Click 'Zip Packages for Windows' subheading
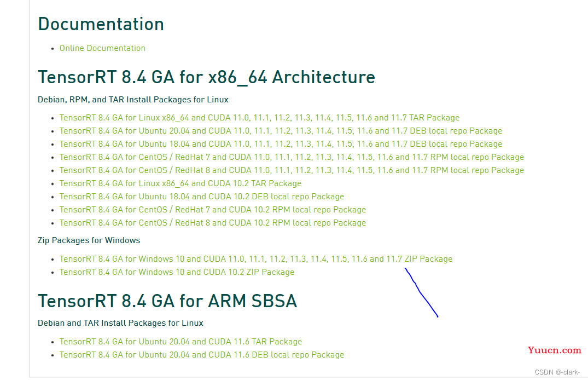This screenshot has height=380, width=588. (89, 240)
